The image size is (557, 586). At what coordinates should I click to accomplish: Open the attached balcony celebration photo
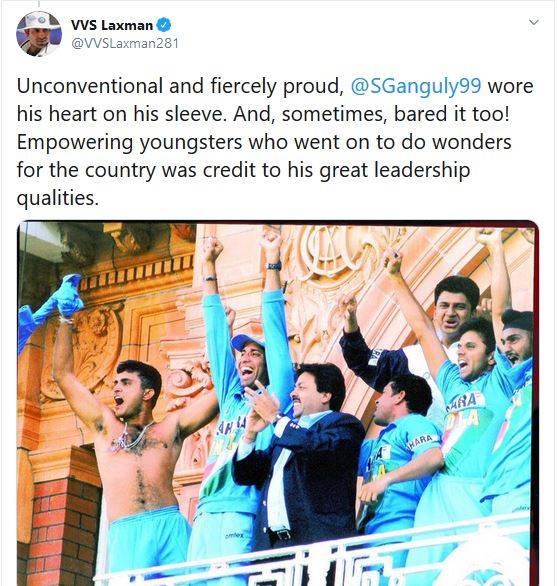pyautogui.click(x=278, y=403)
